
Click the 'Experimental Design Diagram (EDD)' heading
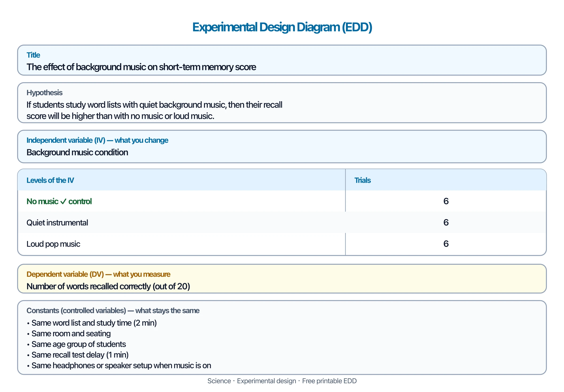coord(282,27)
